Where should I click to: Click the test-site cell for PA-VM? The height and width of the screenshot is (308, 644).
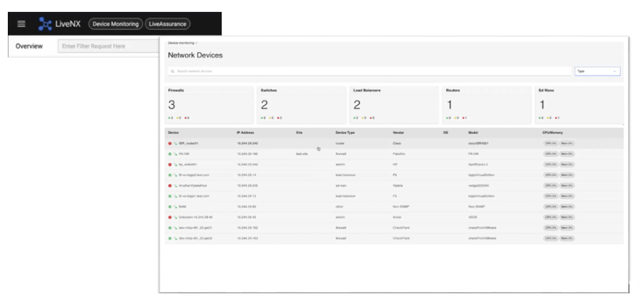tap(302, 154)
